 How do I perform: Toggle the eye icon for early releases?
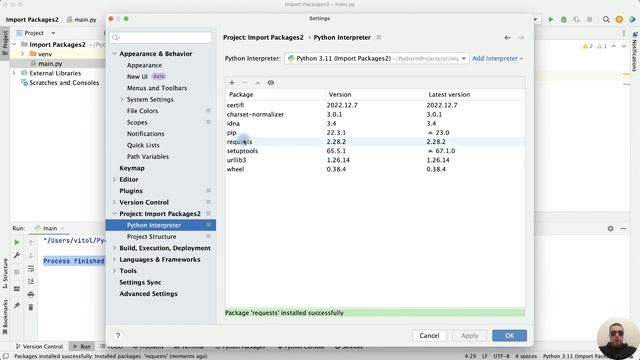[x=271, y=83]
